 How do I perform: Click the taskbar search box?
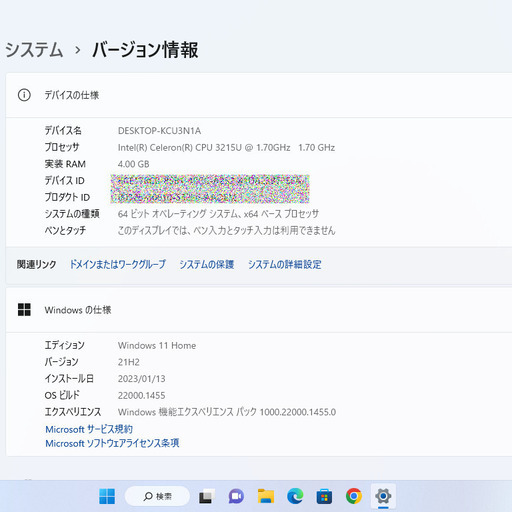157,496
